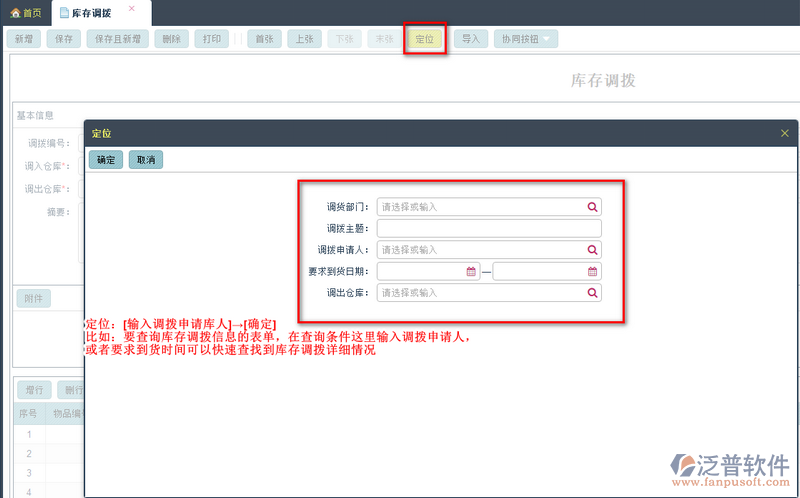The image size is (800, 498).
Task: Click the 调拨主题 text field
Action: tap(489, 228)
